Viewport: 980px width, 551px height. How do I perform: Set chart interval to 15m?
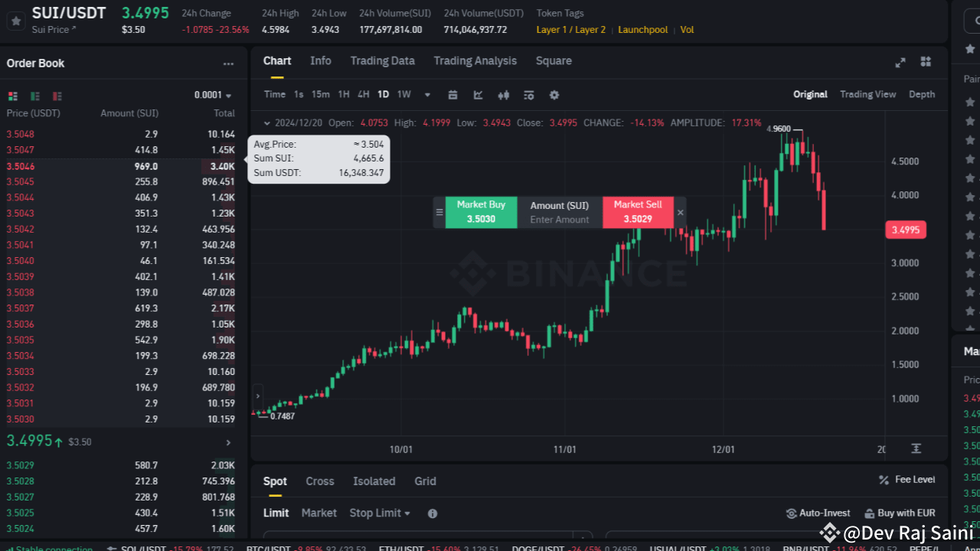pyautogui.click(x=321, y=95)
